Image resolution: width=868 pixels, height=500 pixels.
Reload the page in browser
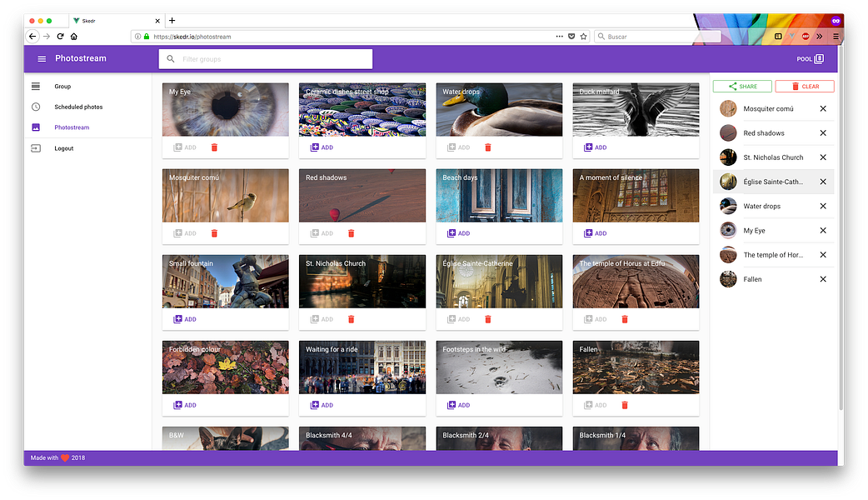click(x=60, y=37)
